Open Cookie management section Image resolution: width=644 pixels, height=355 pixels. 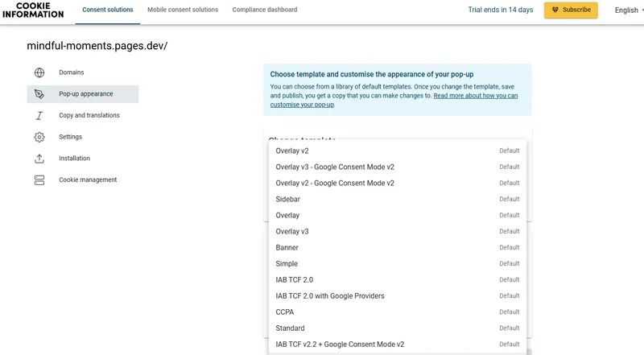[x=83, y=180]
